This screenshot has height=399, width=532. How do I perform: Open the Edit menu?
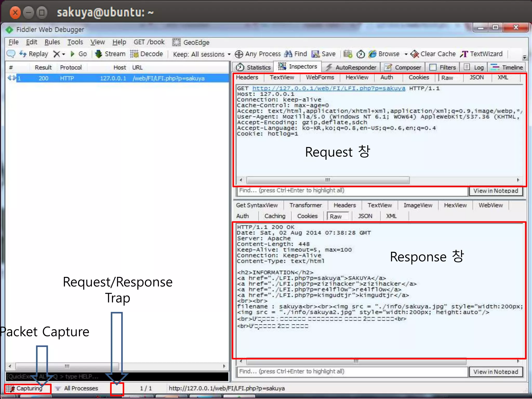coord(31,42)
